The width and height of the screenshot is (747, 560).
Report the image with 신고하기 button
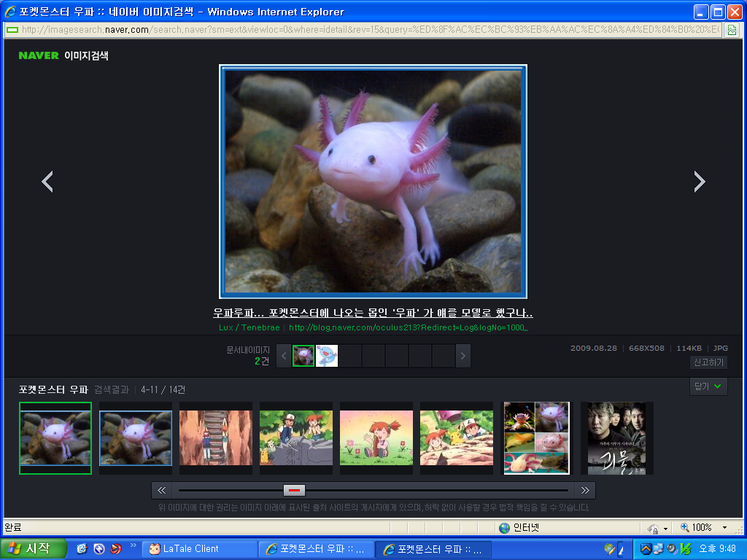708,362
